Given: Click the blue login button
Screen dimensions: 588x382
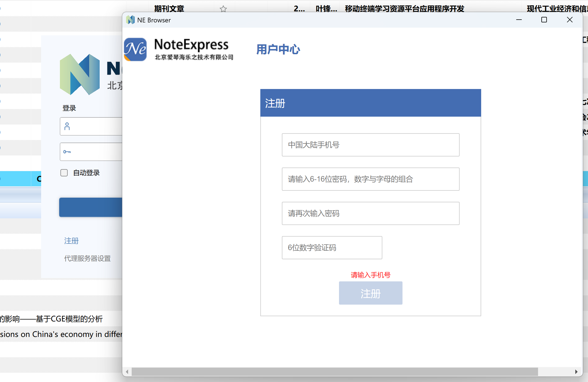Looking at the screenshot, I should tap(91, 207).
